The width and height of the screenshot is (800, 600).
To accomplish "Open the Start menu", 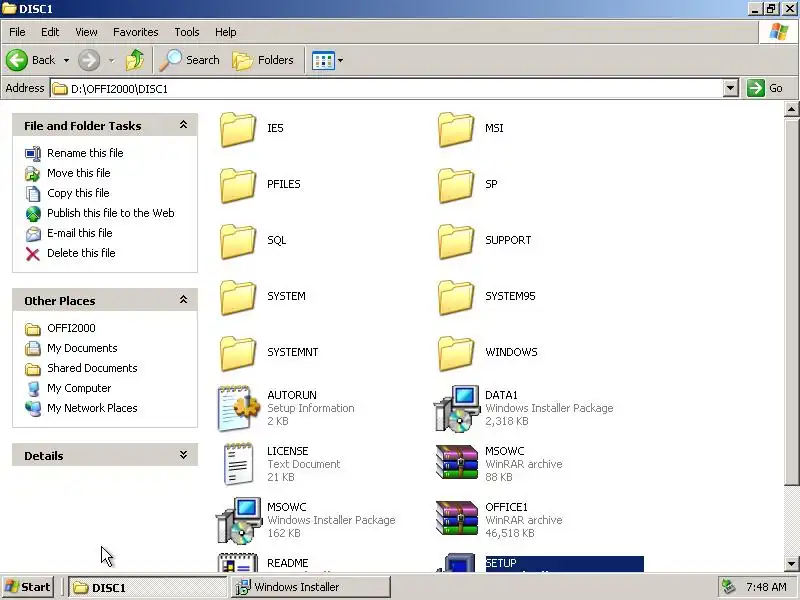I will [28, 587].
